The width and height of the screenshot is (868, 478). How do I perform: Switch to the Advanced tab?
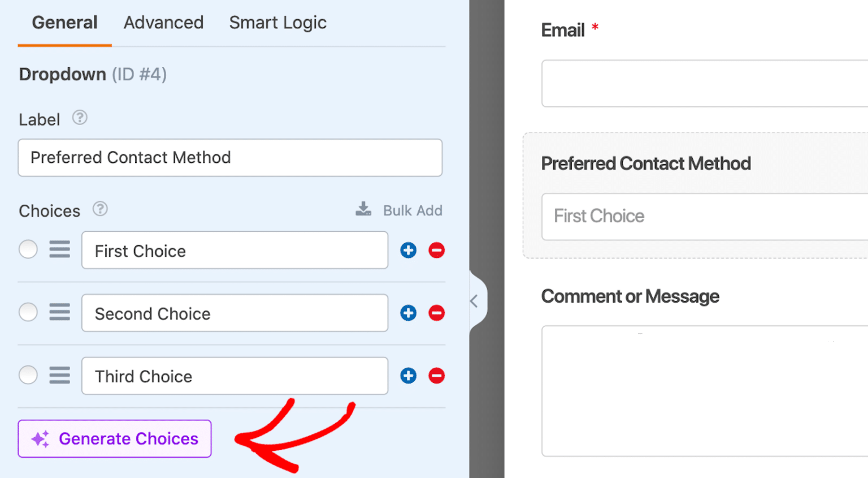tap(163, 23)
